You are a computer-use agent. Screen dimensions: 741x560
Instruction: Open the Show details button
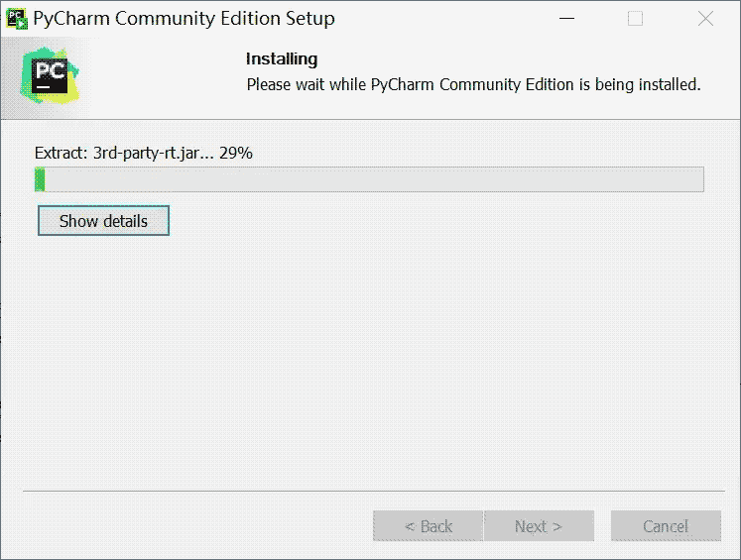pyautogui.click(x=103, y=220)
